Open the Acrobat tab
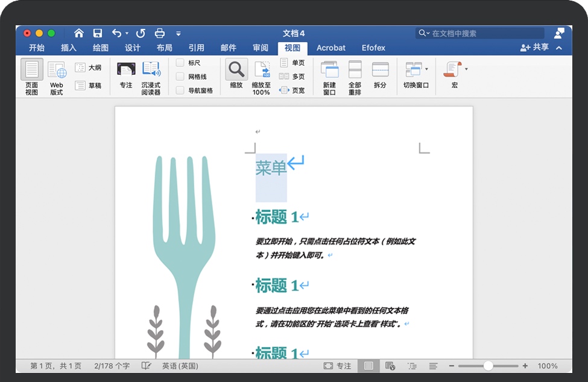Viewport: 588px width, 382px height. [330, 48]
